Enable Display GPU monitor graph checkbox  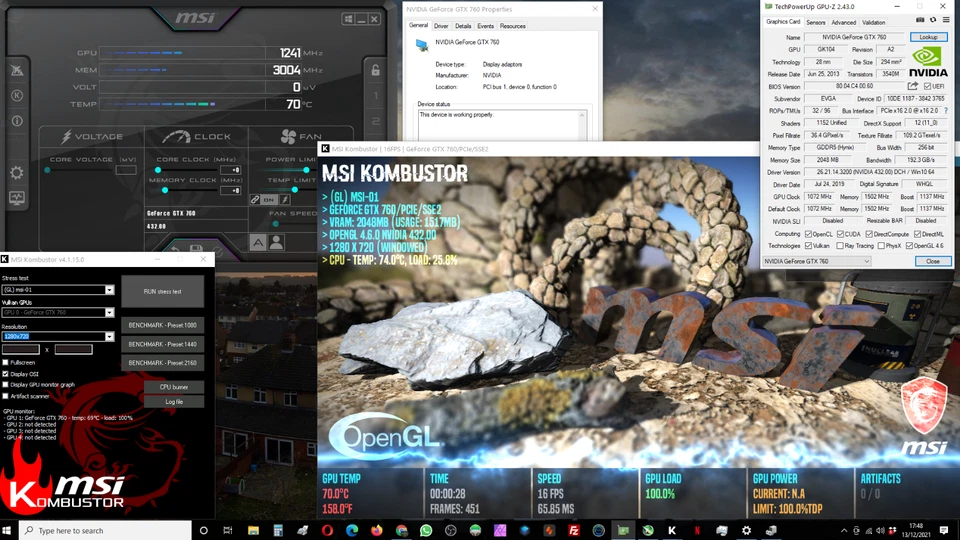[x=6, y=384]
